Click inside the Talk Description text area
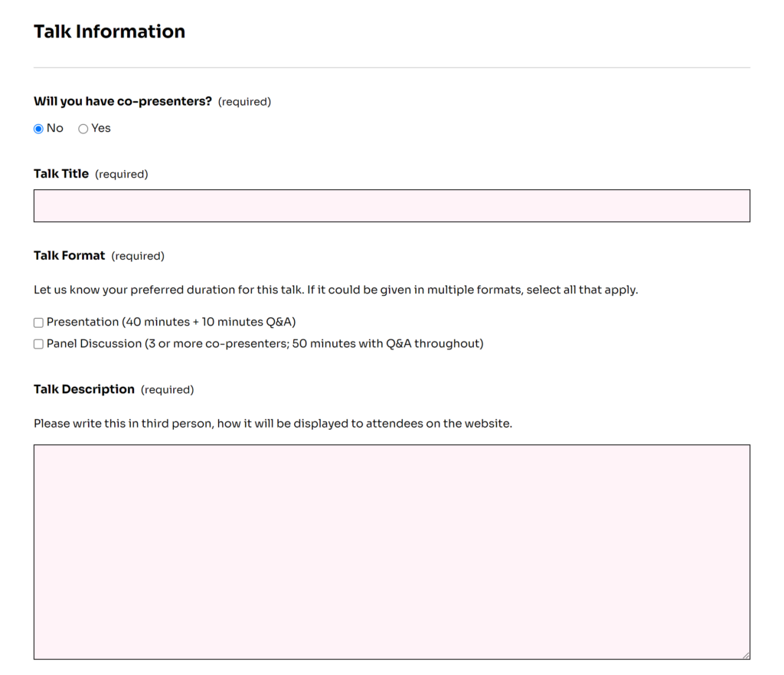Screen dimensions: 784x675 pos(391,552)
